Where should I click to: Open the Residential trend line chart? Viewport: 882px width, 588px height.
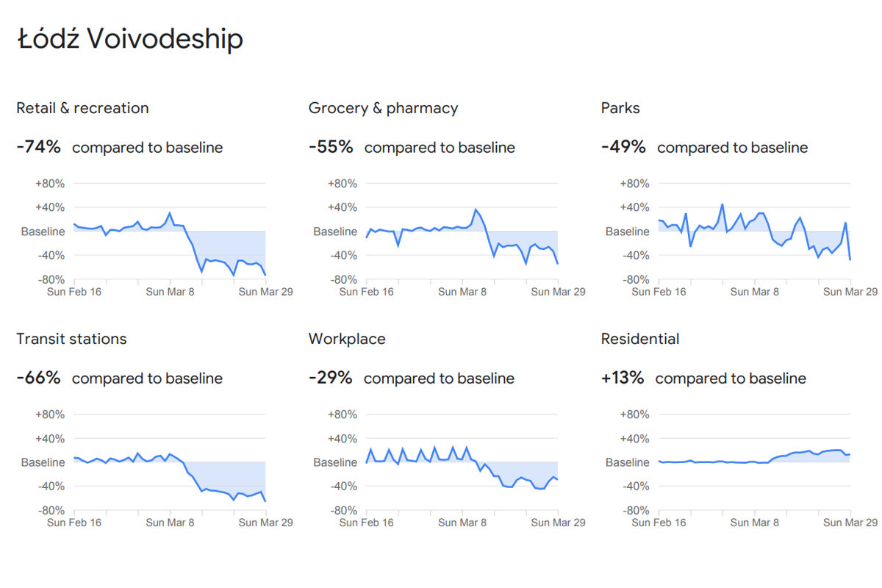[x=754, y=462]
